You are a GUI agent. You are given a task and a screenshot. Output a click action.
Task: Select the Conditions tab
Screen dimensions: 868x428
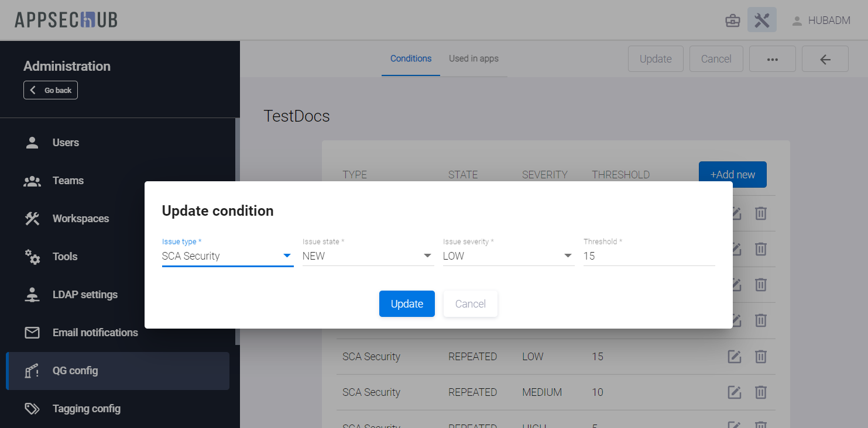click(411, 58)
